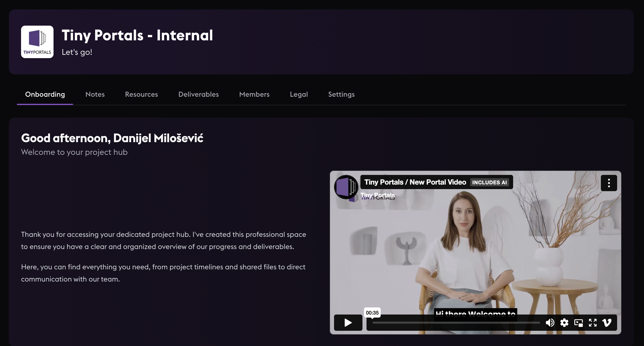Click the Vimeo logo in player

[607, 323]
